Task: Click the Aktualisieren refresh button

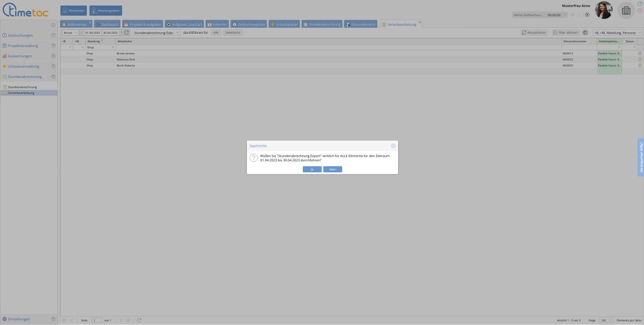Action: [x=534, y=32]
